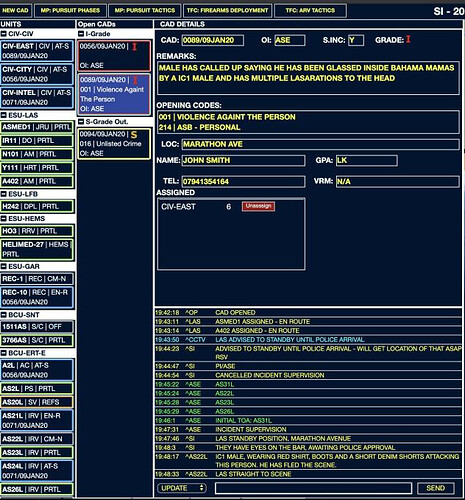Collapse the ESU-GAR group
465x500 pixels.
[x=4, y=266]
